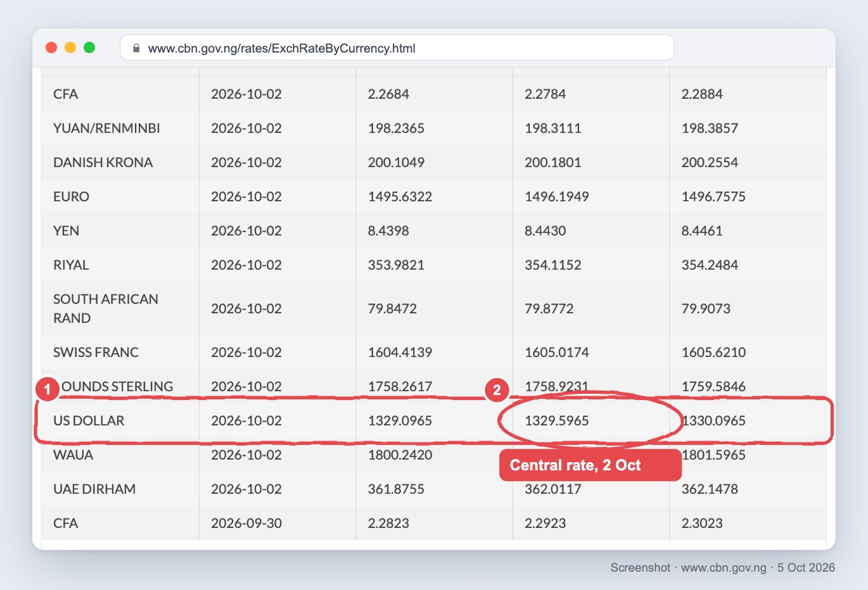This screenshot has width=868, height=590.
Task: Click the date 2026-09-30 in the last row
Action: tap(246, 524)
